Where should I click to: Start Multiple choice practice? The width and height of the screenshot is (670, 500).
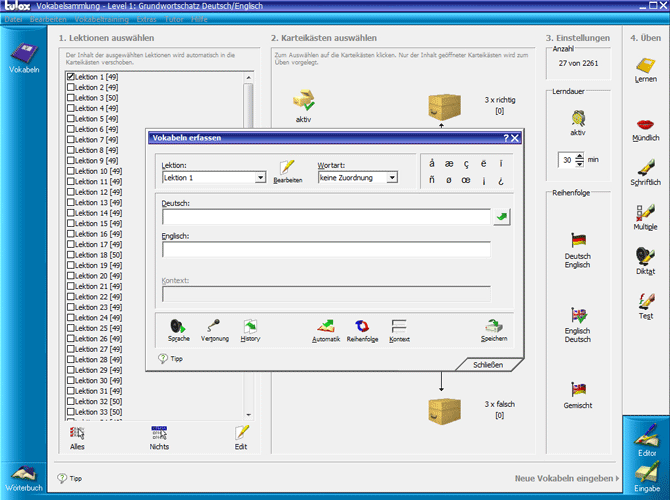click(645, 218)
